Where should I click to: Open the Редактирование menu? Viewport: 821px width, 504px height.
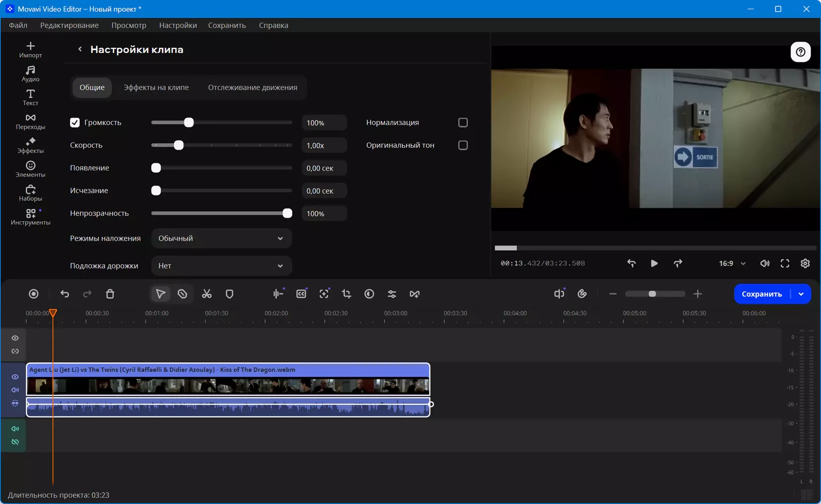coord(69,25)
